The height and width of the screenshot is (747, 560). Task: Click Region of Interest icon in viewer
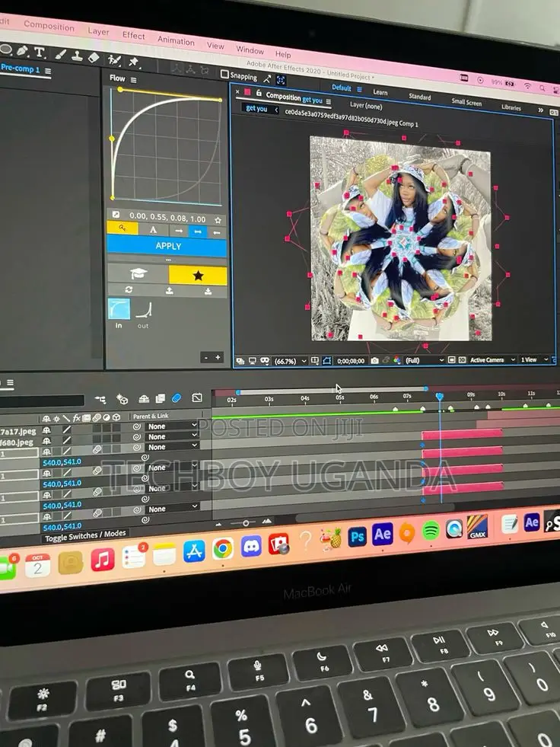(451, 359)
